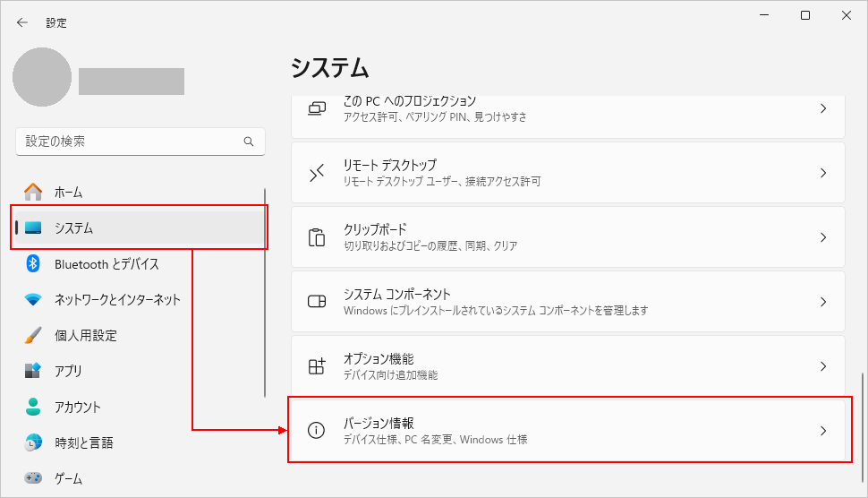Click the Remote Desktop icon
The width and height of the screenshot is (868, 498).
pyautogui.click(x=317, y=174)
